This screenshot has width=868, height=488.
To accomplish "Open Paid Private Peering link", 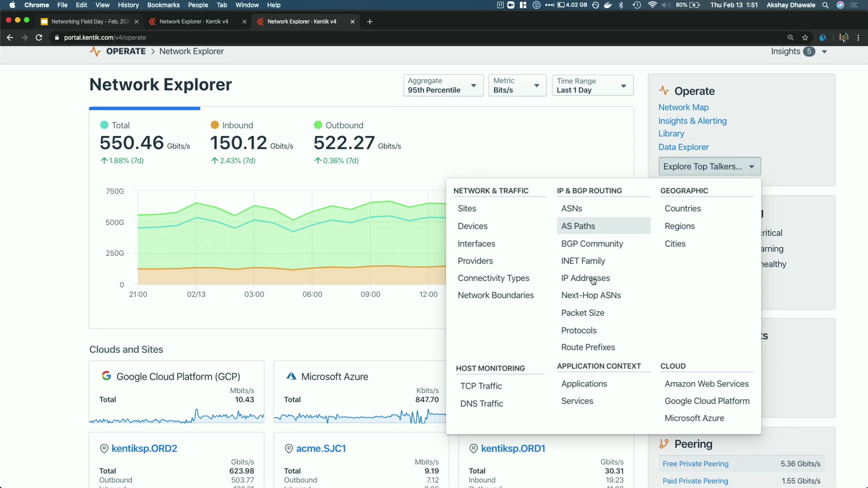I will [x=695, y=481].
